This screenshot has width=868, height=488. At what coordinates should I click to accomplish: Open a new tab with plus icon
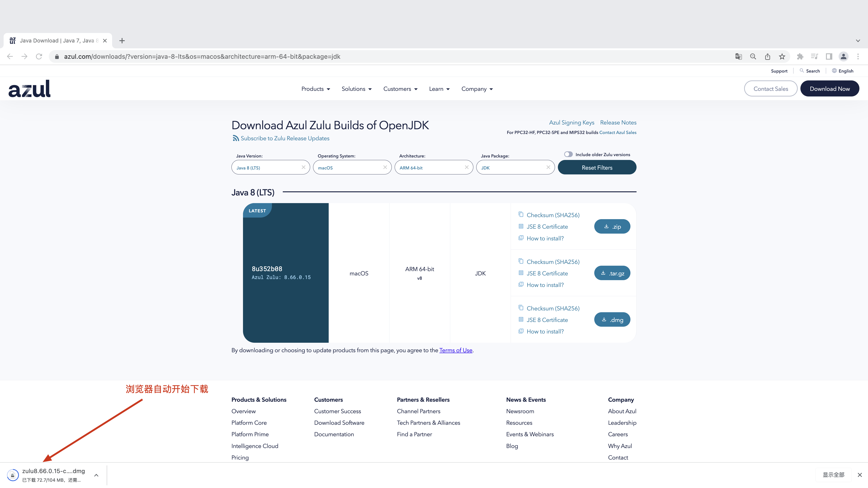122,41
